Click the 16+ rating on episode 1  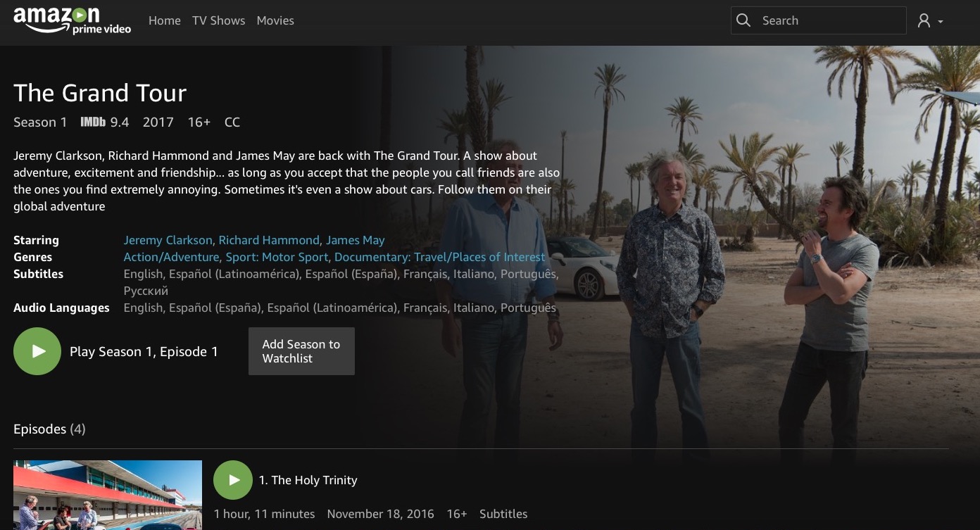[457, 514]
